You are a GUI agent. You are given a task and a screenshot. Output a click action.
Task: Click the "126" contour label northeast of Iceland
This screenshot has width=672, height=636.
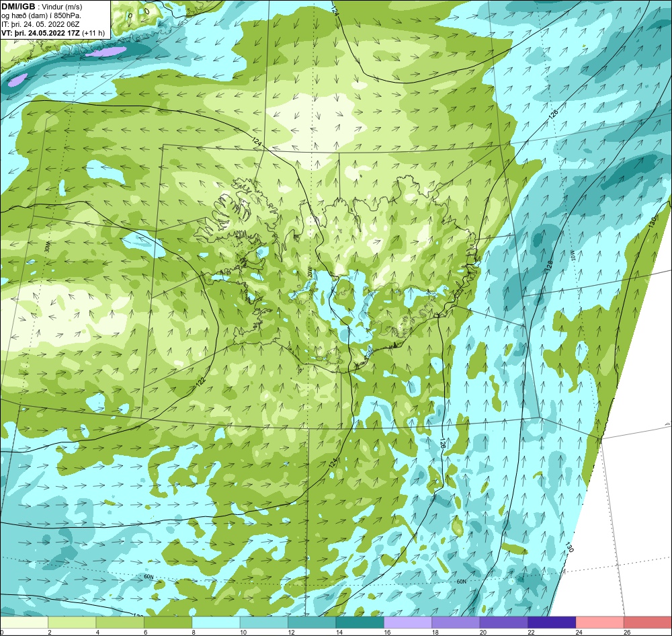(x=553, y=114)
